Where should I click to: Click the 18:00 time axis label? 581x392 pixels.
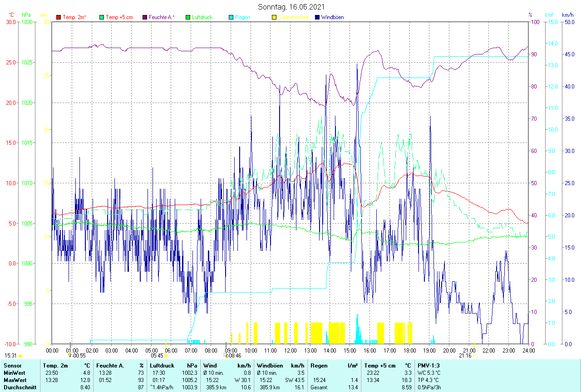tap(409, 350)
